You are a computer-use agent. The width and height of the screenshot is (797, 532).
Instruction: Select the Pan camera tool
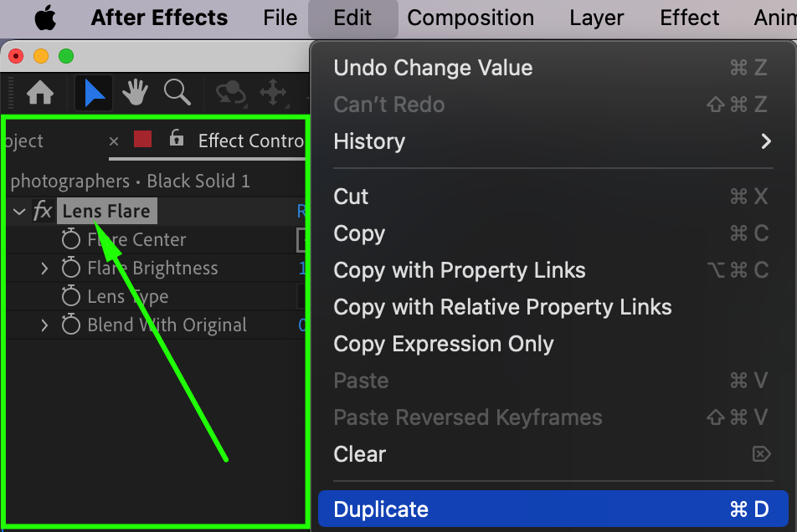coord(273,93)
